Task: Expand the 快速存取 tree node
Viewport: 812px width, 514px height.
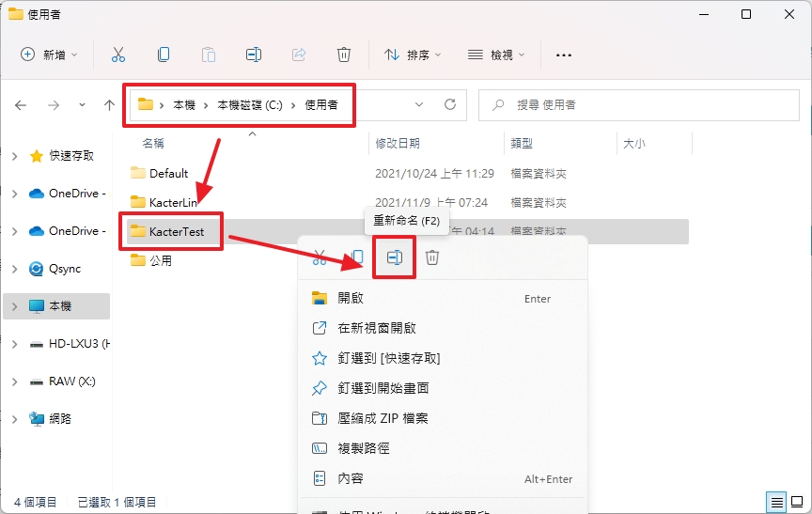Action: (x=15, y=156)
